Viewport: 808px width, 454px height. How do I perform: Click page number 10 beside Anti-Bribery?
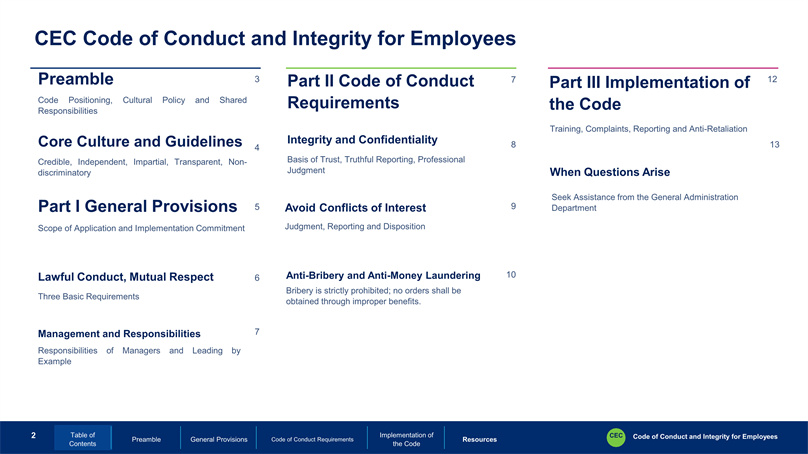pos(511,275)
